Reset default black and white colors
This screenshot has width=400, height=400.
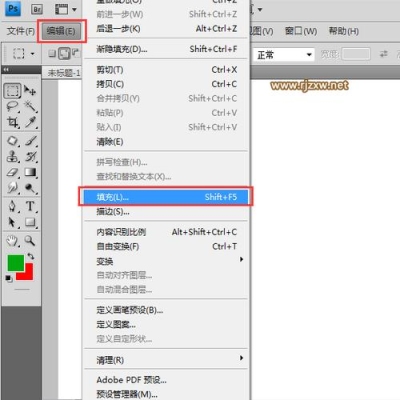[x=9, y=279]
